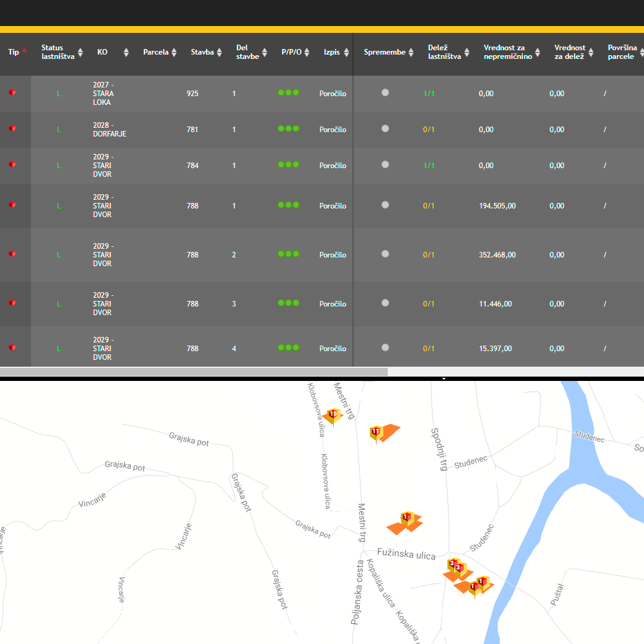Click map marker above Fužinska ulica

[x=406, y=519]
